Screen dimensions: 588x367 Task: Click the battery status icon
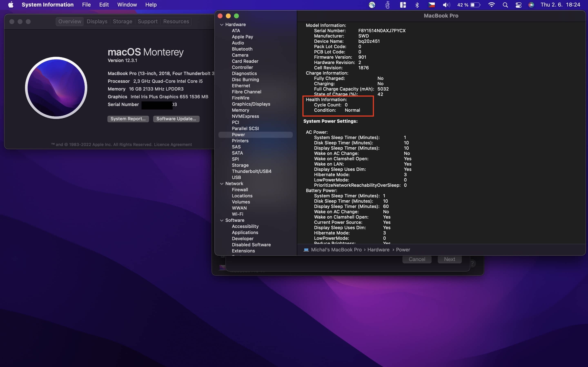click(x=475, y=5)
